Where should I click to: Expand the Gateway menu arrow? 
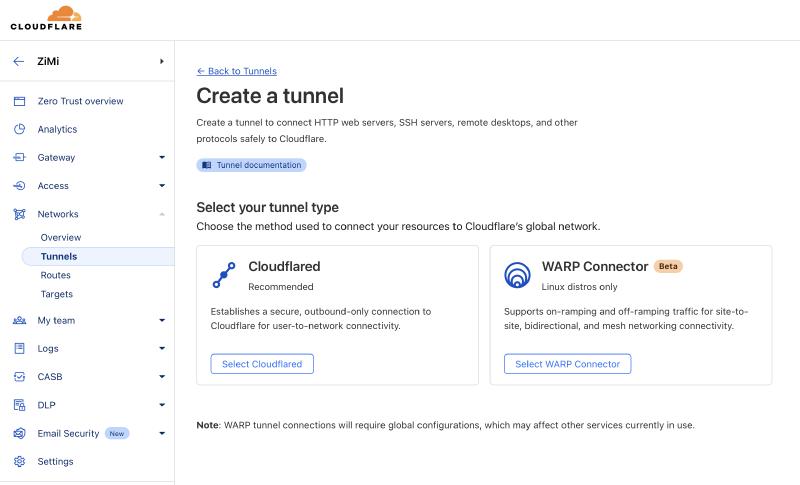click(162, 157)
